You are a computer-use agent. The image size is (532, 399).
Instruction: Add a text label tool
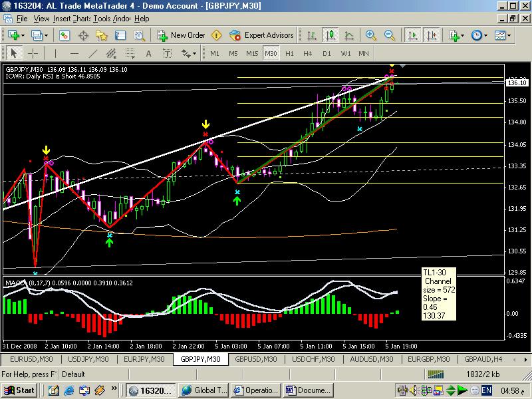click(148, 53)
